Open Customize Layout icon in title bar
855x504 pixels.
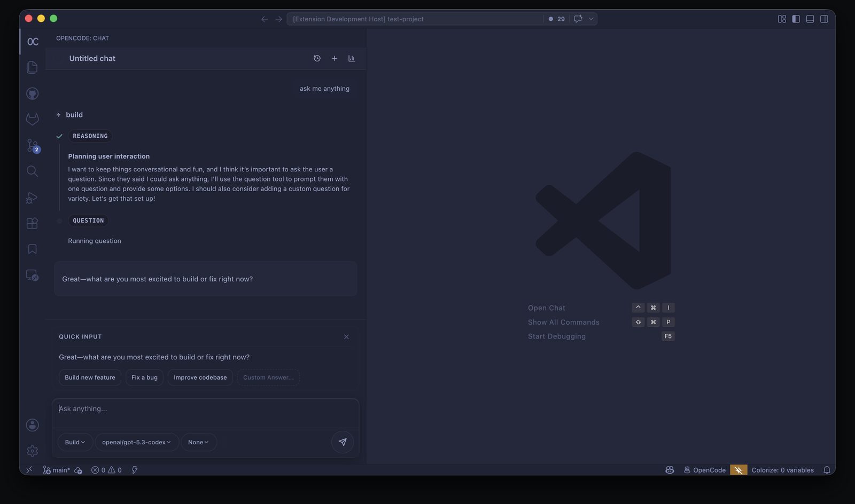782,19
